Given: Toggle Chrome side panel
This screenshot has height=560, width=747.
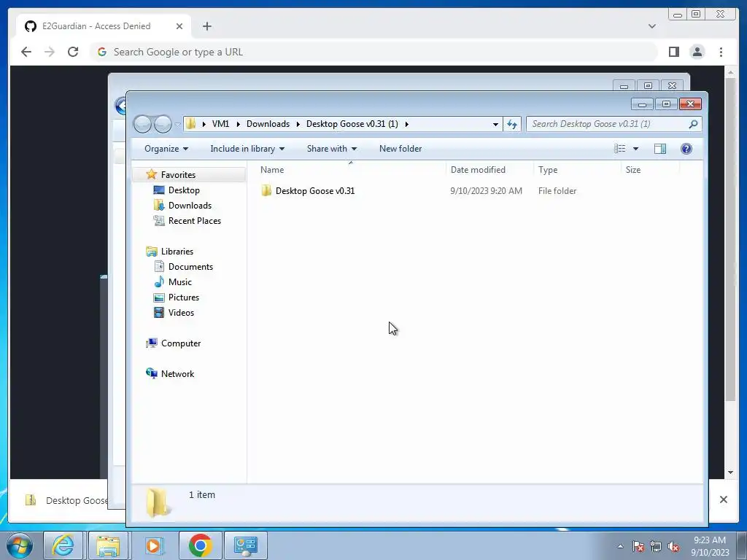Looking at the screenshot, I should coord(673,52).
